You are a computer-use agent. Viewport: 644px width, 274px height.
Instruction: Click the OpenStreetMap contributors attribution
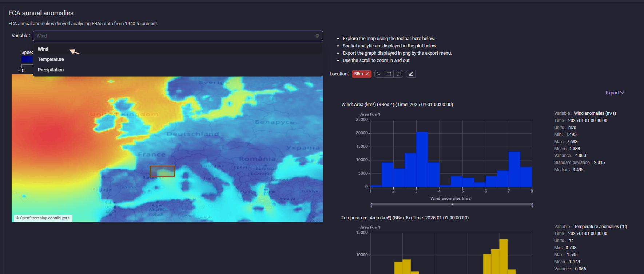[43, 218]
